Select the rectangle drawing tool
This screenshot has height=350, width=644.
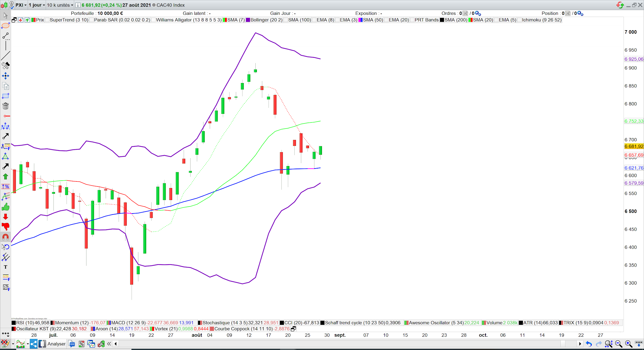point(5,96)
